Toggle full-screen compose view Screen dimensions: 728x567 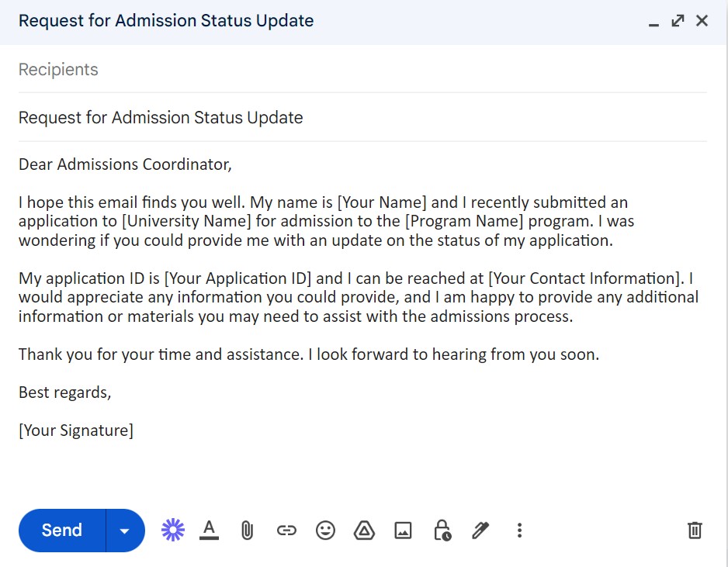pyautogui.click(x=678, y=21)
